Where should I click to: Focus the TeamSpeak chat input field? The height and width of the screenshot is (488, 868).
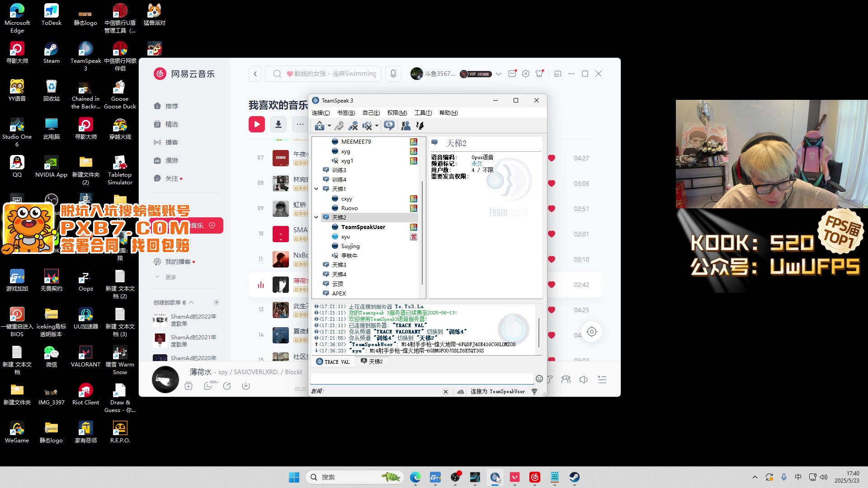pos(422,379)
